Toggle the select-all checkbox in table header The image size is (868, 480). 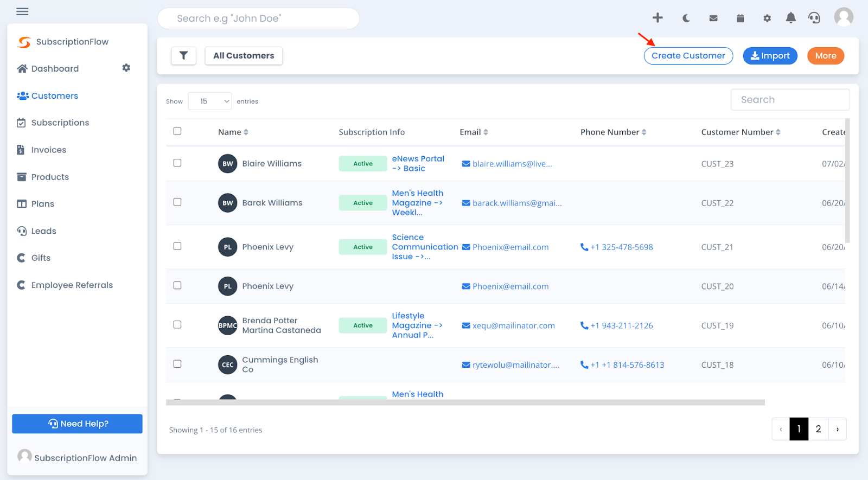(x=177, y=131)
